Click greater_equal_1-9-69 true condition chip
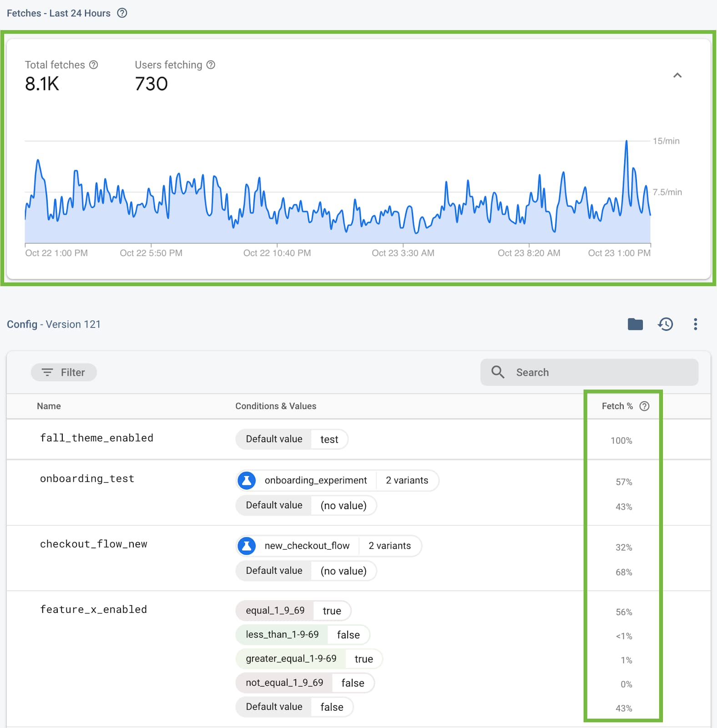This screenshot has width=717, height=728. [309, 659]
